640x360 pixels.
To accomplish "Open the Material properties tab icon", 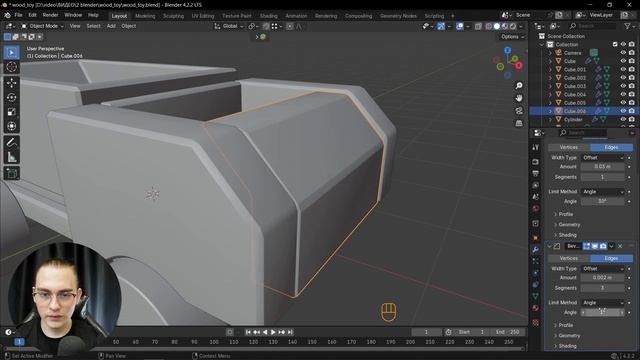I will 536,308.
